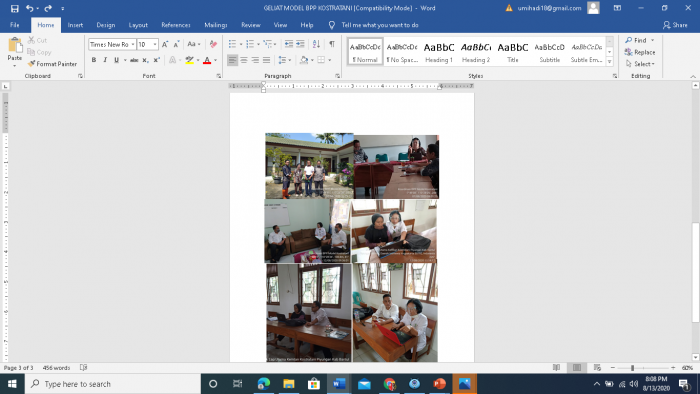Click the Replace button in Editing
This screenshot has height=394, width=700.
click(x=640, y=52)
